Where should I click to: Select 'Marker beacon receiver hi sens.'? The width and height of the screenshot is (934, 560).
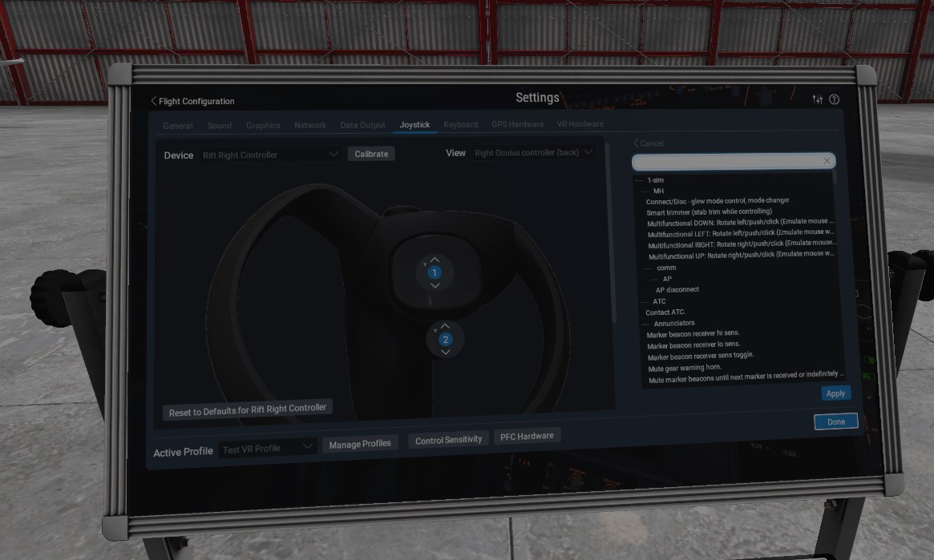[x=693, y=334]
